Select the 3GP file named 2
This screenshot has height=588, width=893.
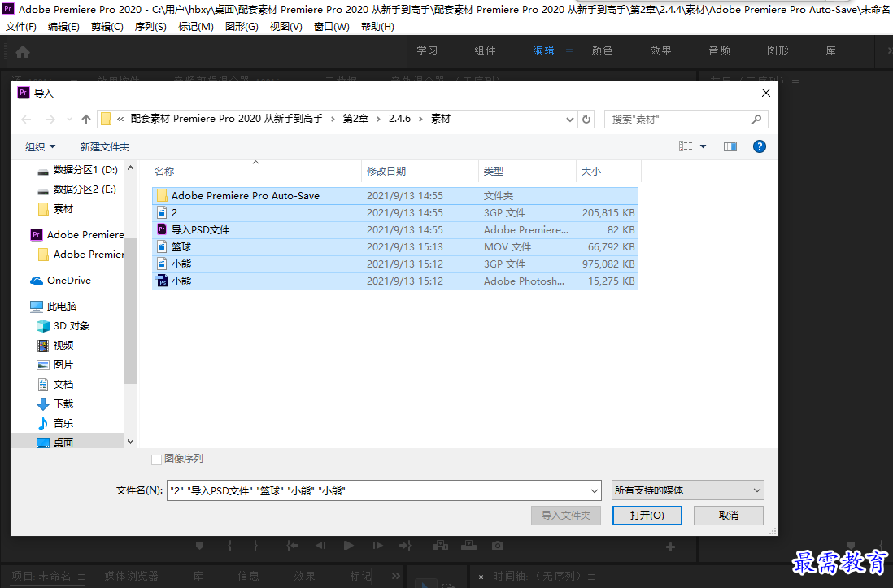tap(395, 212)
